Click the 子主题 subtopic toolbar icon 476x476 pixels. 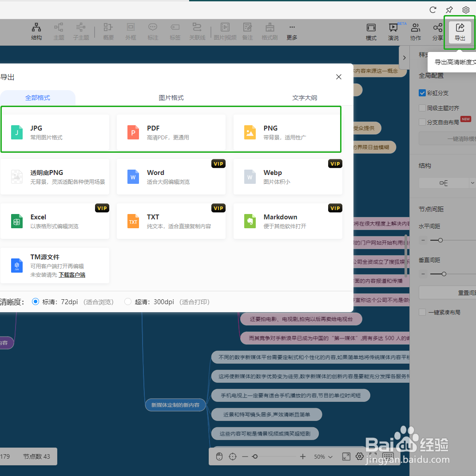coord(81,32)
